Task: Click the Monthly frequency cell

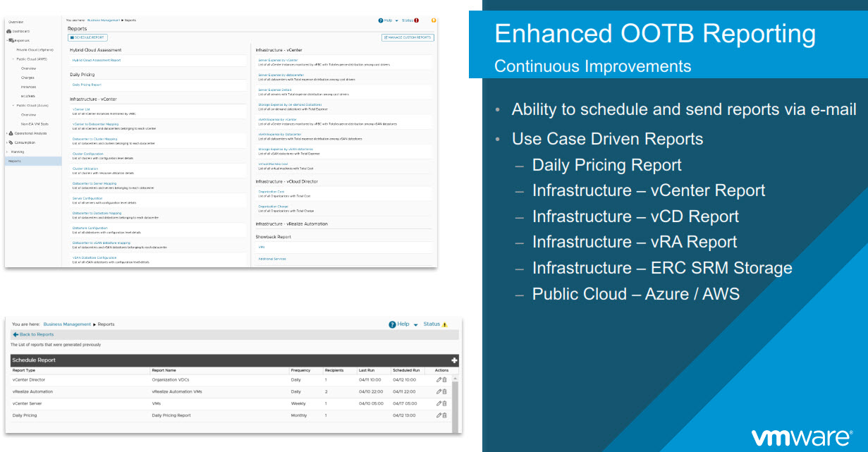Action: pos(299,415)
